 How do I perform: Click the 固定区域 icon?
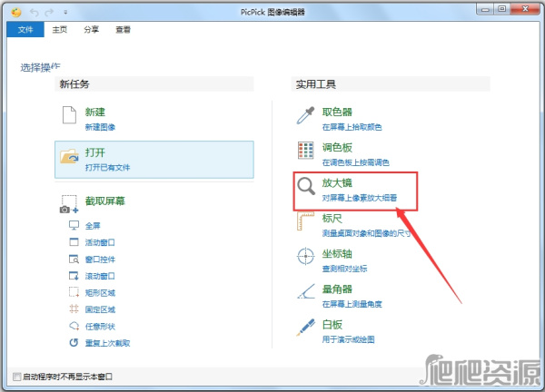74,309
